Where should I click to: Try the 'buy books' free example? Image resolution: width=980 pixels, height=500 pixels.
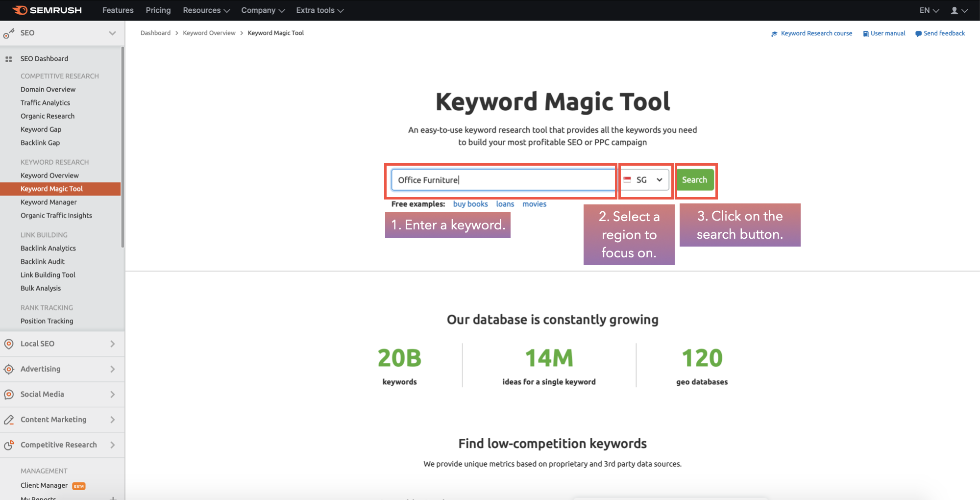(x=470, y=204)
